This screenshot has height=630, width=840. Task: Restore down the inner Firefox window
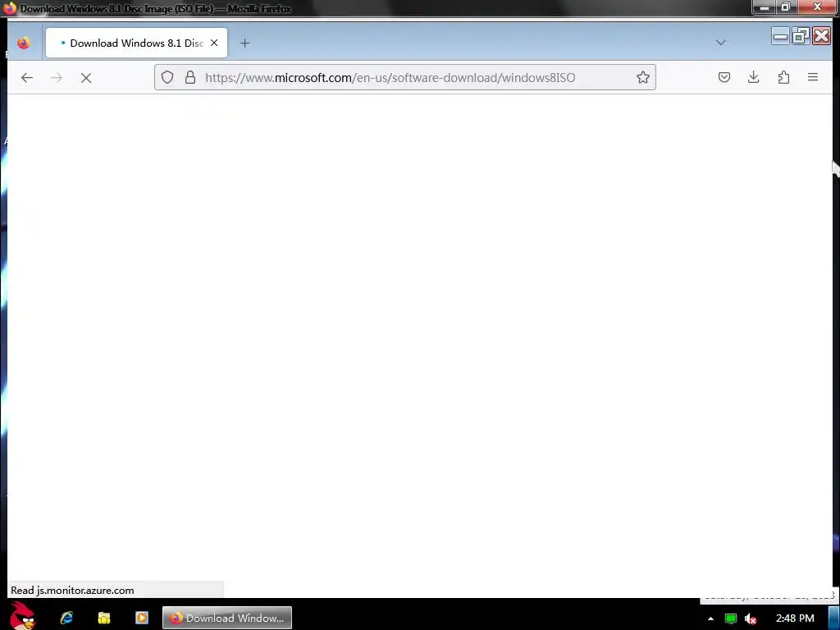[801, 36]
